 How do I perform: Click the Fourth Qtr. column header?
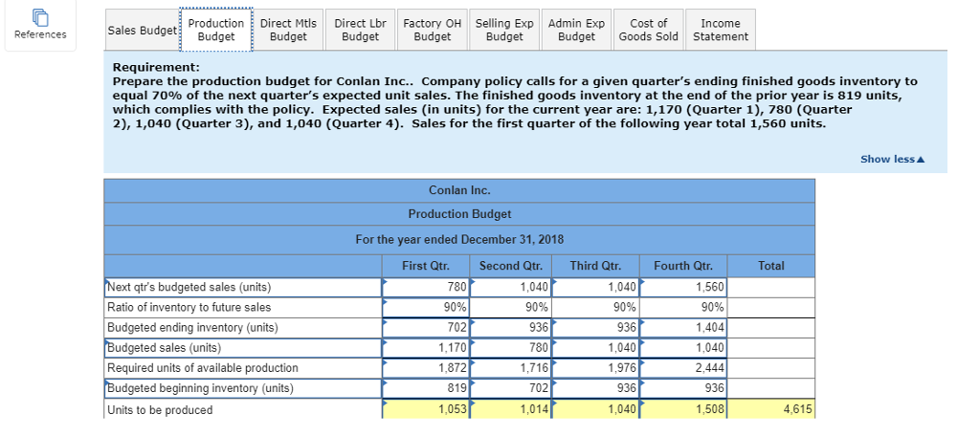(682, 266)
